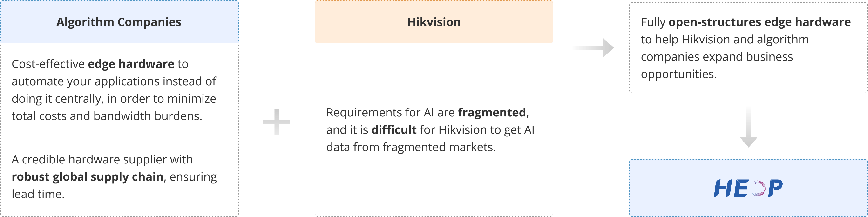Click the "companies expand business" line
868x217 pixels.
point(716,57)
